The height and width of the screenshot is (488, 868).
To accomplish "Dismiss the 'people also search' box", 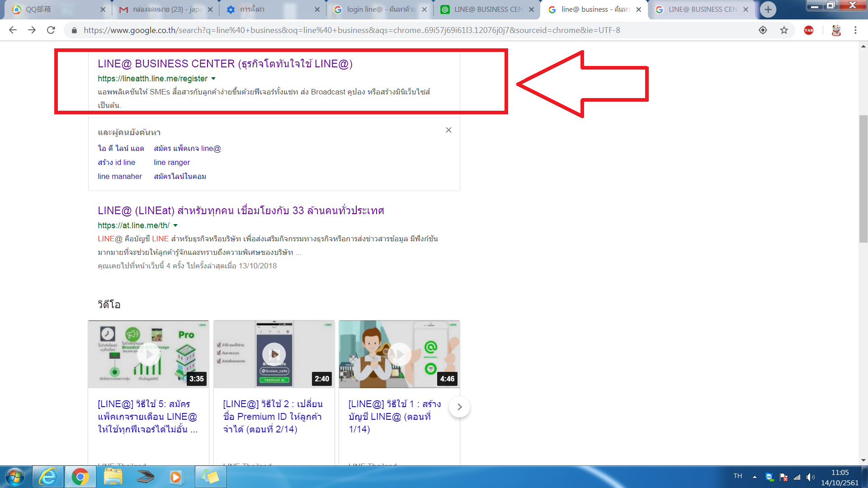I will pyautogui.click(x=448, y=130).
